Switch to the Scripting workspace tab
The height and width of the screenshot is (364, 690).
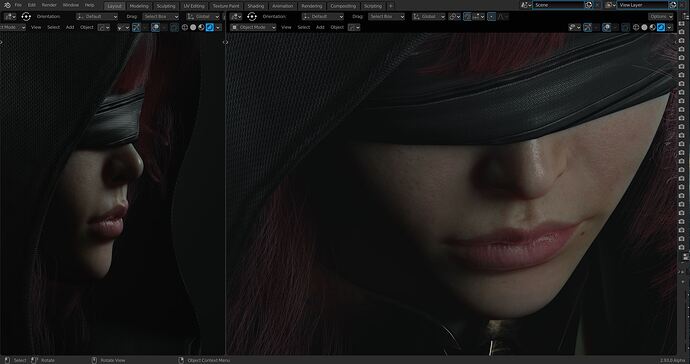pyautogui.click(x=373, y=6)
